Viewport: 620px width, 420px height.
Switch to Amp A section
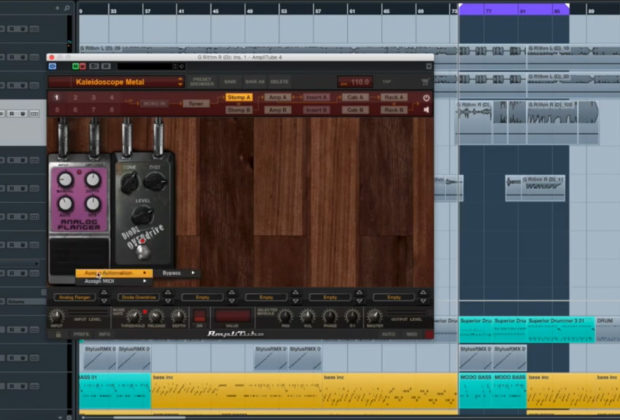coord(278,97)
